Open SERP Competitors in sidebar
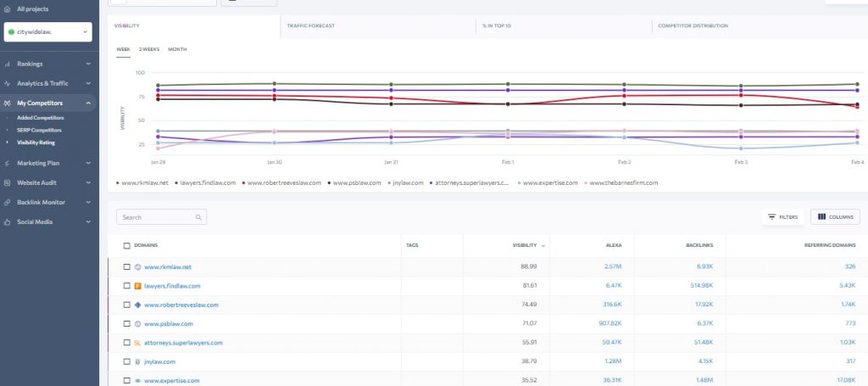 tap(39, 130)
